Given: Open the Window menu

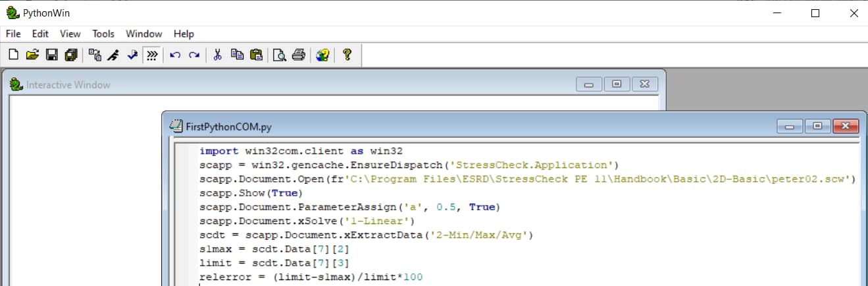Looking at the screenshot, I should [x=143, y=34].
